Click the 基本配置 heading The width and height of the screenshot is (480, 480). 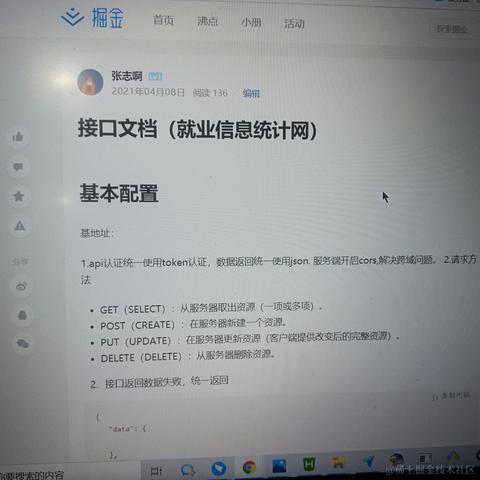pos(119,193)
